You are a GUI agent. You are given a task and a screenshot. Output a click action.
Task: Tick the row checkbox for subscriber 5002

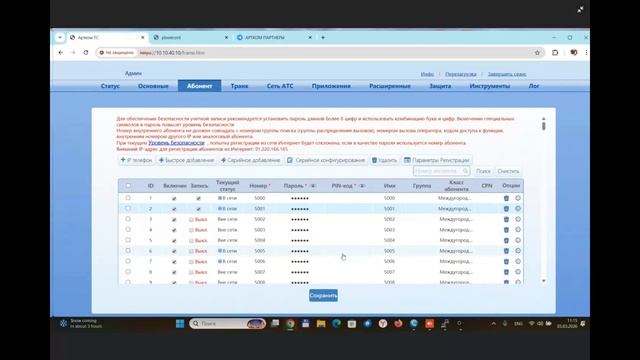click(x=128, y=219)
